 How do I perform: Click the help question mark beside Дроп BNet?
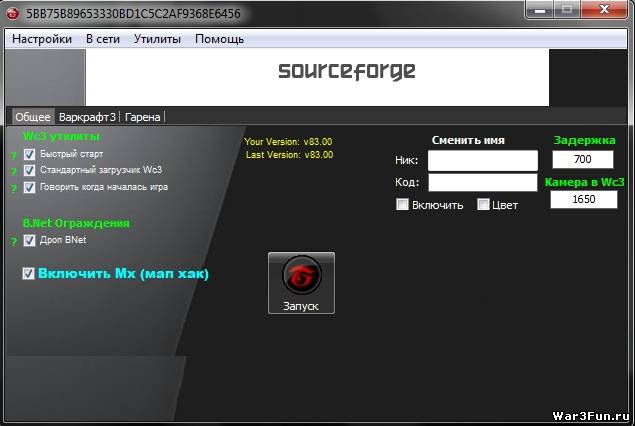point(14,241)
